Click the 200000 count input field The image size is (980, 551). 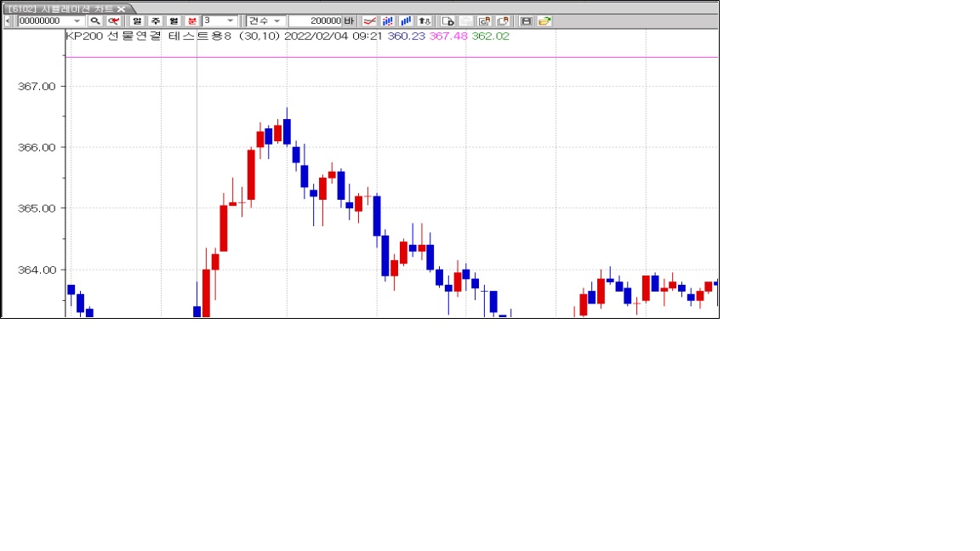pyautogui.click(x=315, y=20)
